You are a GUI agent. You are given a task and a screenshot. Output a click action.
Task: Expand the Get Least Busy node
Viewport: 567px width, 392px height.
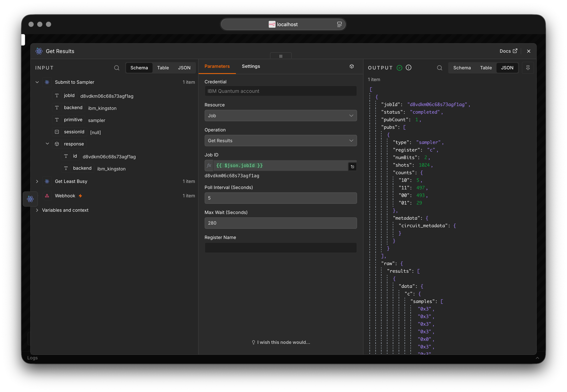coord(37,181)
